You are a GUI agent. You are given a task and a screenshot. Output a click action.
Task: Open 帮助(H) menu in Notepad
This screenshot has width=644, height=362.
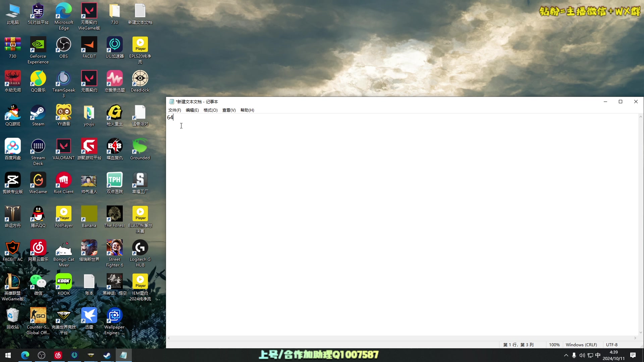click(x=247, y=110)
